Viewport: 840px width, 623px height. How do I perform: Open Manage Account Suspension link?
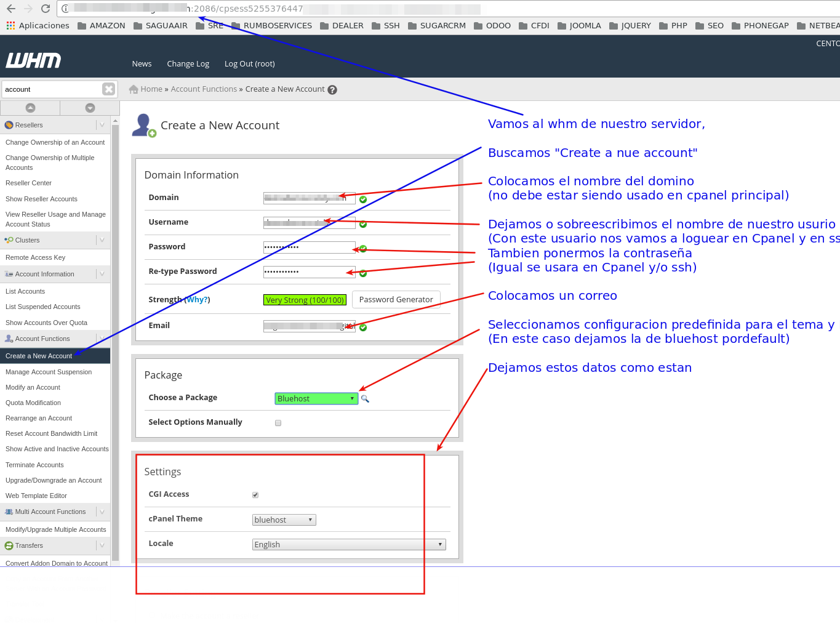click(x=49, y=372)
